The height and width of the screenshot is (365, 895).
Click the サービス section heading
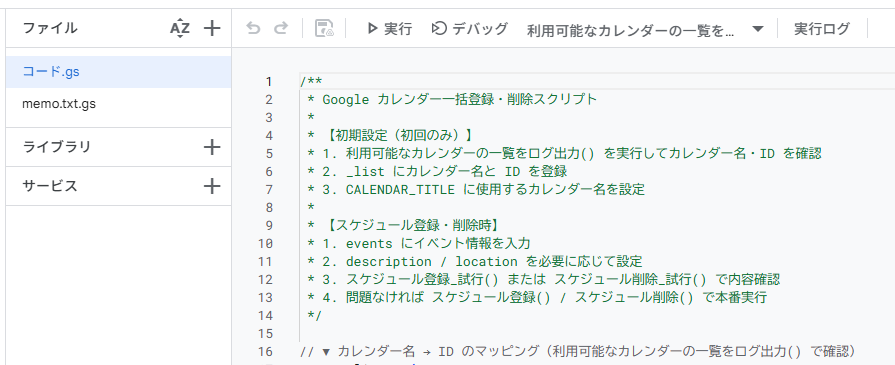[x=50, y=186]
